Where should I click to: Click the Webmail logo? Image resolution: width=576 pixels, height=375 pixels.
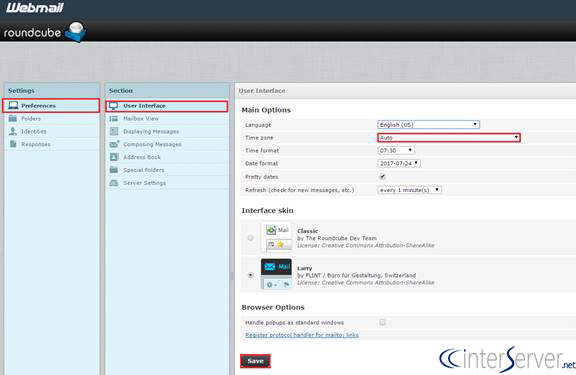tap(35, 8)
